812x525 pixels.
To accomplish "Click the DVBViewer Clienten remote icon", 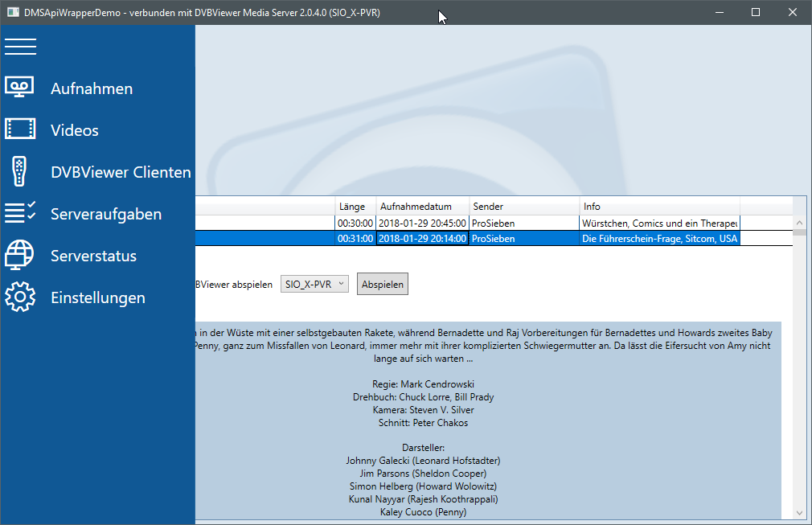I will tap(19, 172).
